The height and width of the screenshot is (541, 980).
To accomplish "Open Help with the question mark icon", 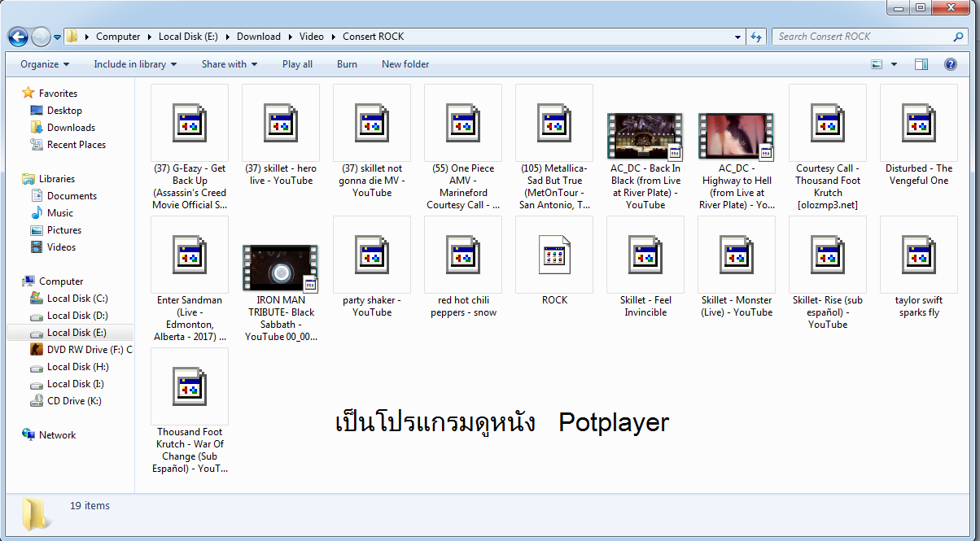I will [950, 64].
